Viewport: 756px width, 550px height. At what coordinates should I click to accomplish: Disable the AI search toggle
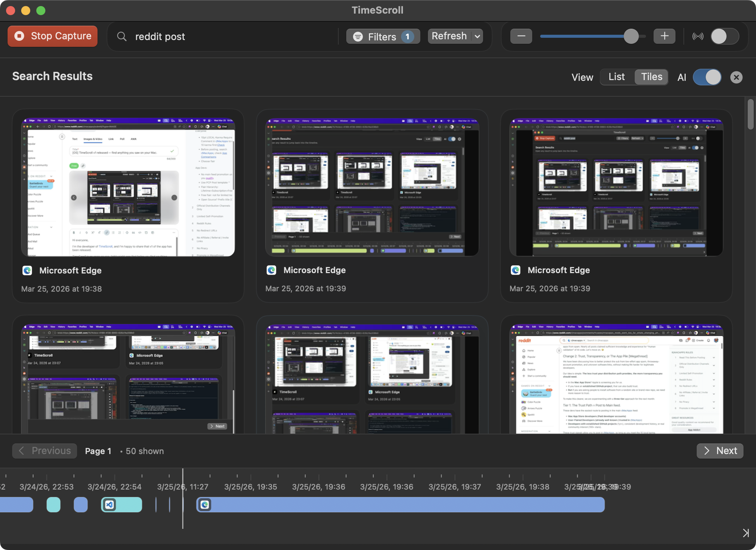coord(706,77)
